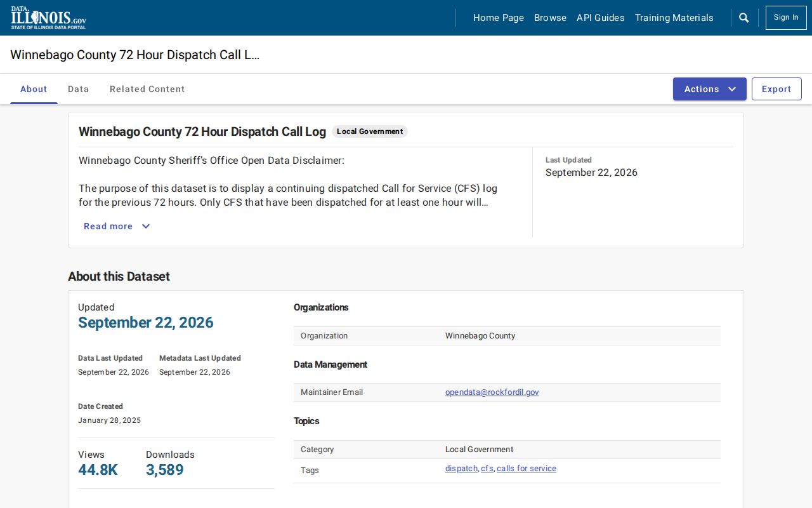This screenshot has height=508, width=812.
Task: Click the Export button
Action: pyautogui.click(x=776, y=89)
